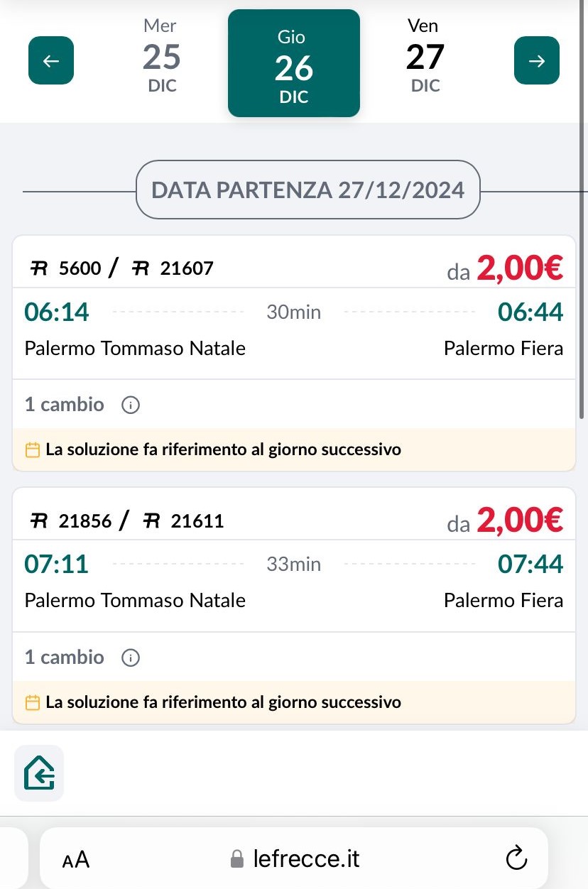Select Gio 26 DIC date tab

click(x=294, y=63)
